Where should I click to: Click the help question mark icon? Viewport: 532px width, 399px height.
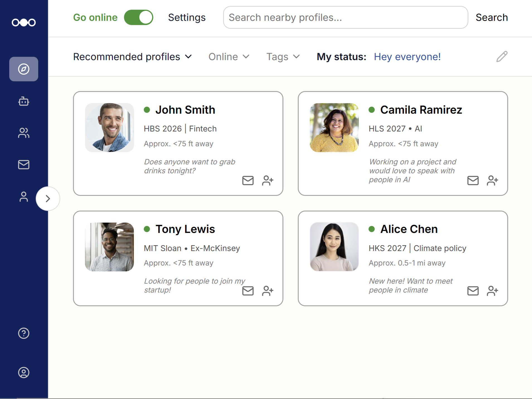pos(24,333)
